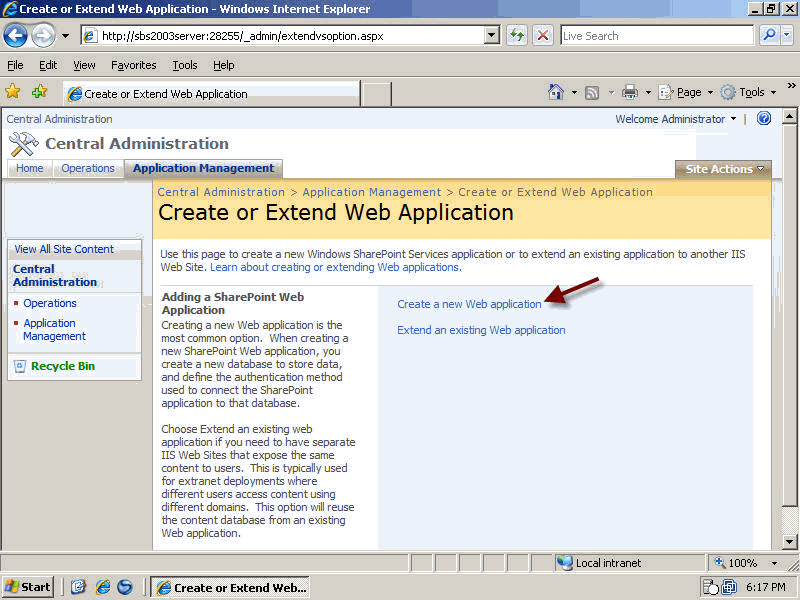
Task: Switch to the Home navigation tab
Action: click(30, 168)
